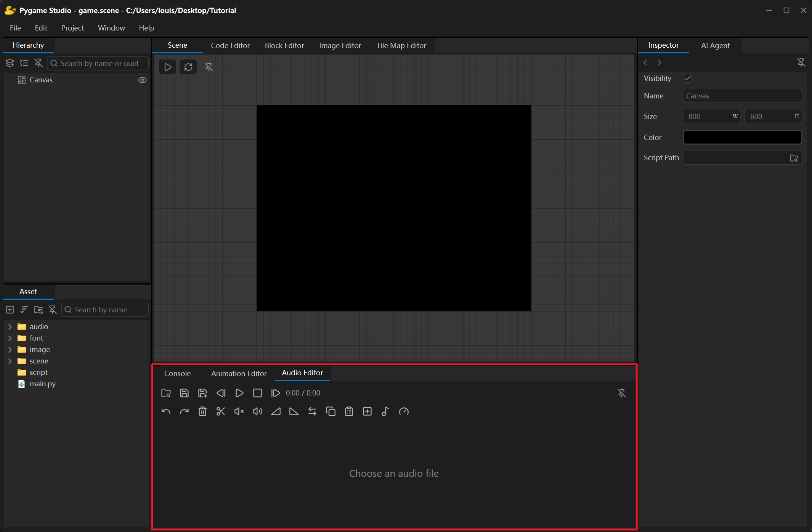Browse for a script path file
The width and height of the screenshot is (812, 532).
[794, 158]
